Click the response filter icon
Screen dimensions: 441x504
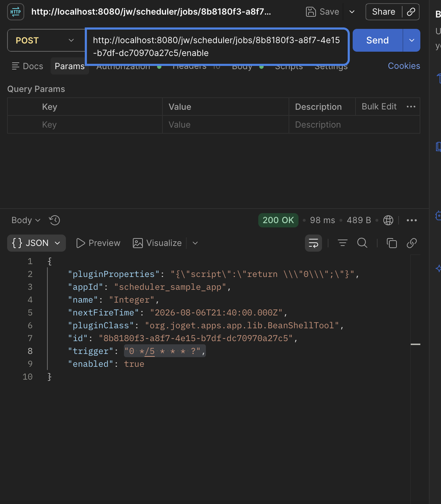[343, 243]
